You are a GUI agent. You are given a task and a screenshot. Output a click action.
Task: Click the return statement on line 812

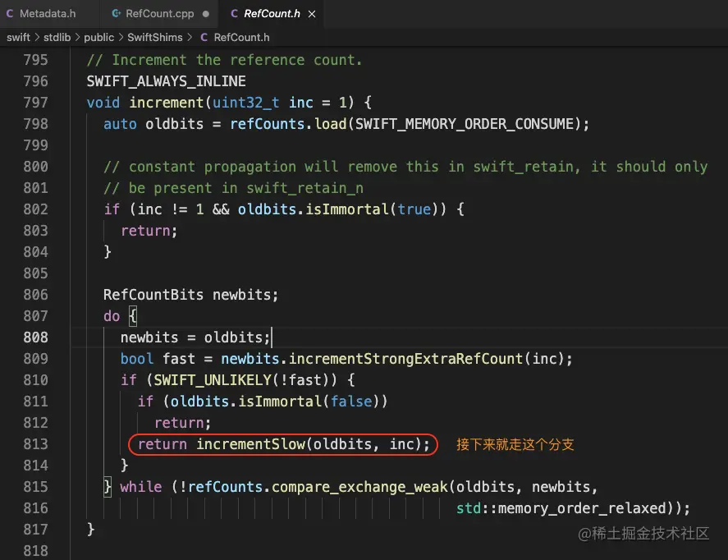(x=182, y=423)
